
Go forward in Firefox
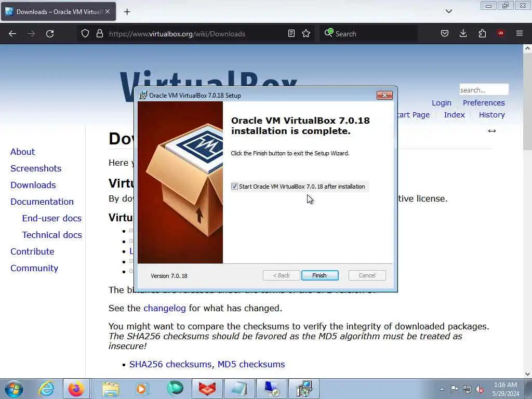(x=31, y=34)
